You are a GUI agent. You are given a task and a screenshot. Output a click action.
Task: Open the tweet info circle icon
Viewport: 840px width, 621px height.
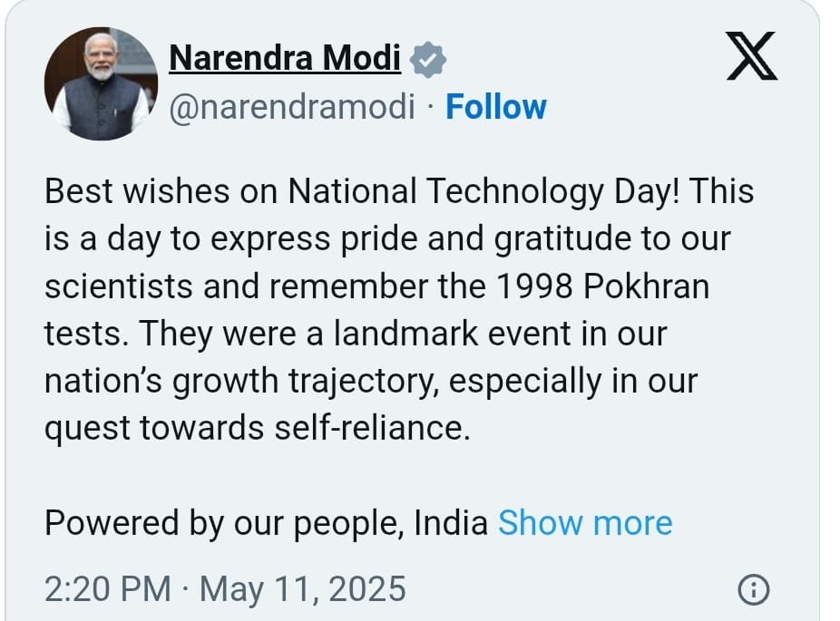pyautogui.click(x=754, y=590)
